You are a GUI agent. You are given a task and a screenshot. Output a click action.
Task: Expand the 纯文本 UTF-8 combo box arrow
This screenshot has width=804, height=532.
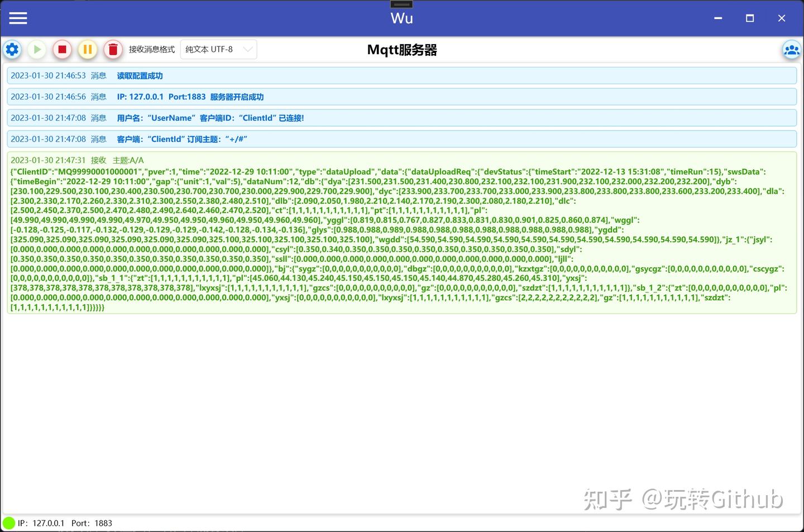pos(248,49)
